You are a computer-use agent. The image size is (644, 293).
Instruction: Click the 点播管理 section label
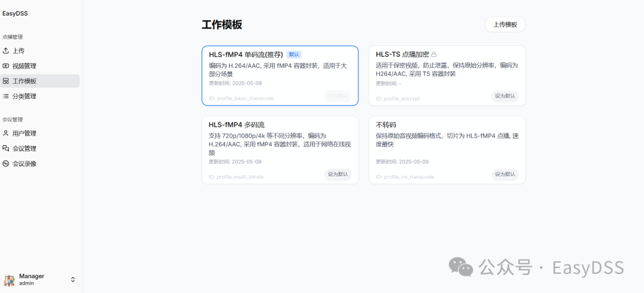pyautogui.click(x=13, y=37)
